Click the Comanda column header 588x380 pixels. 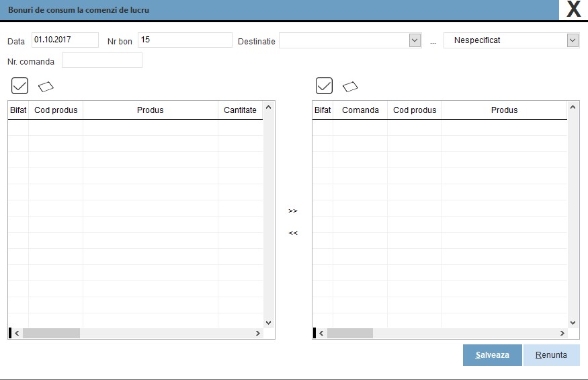tap(360, 110)
